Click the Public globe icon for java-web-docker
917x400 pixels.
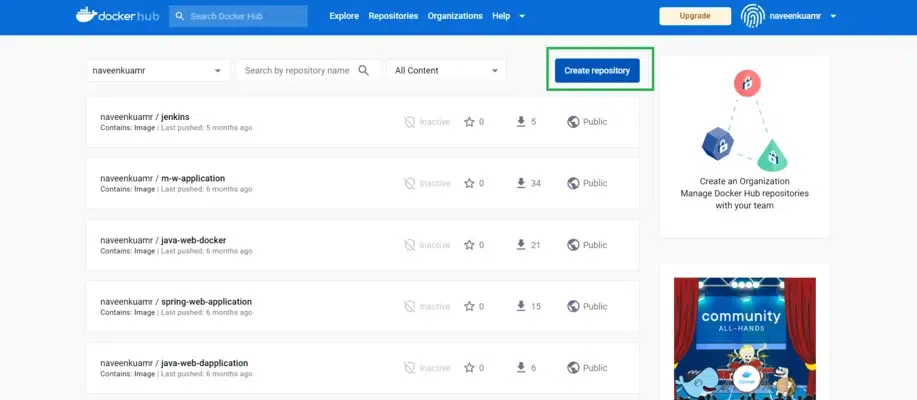pos(573,245)
